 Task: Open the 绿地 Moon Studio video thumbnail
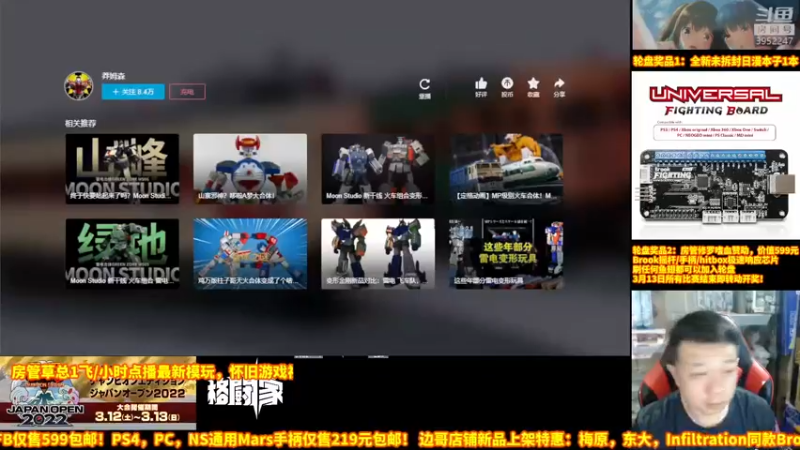pyautogui.click(x=122, y=254)
